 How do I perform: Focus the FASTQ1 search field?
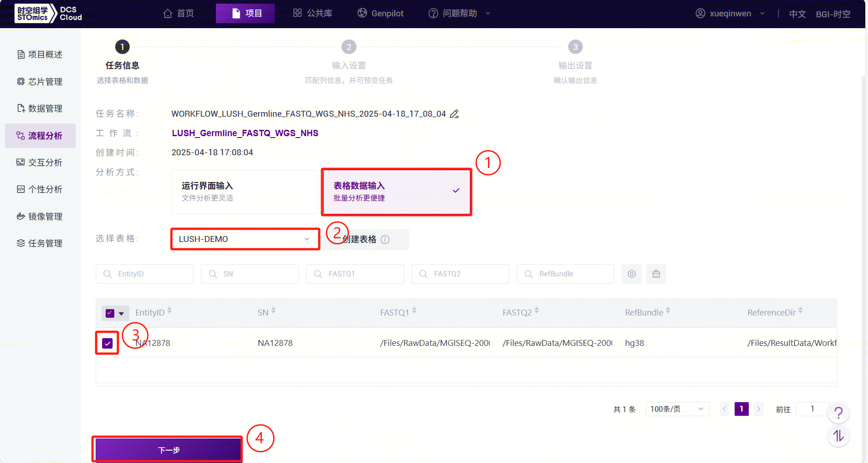(x=355, y=274)
